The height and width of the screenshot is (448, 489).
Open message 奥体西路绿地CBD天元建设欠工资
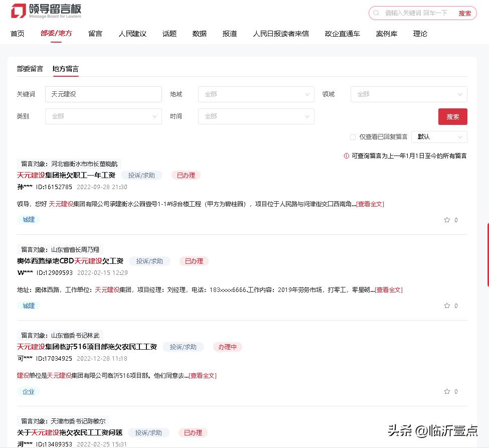70,261
